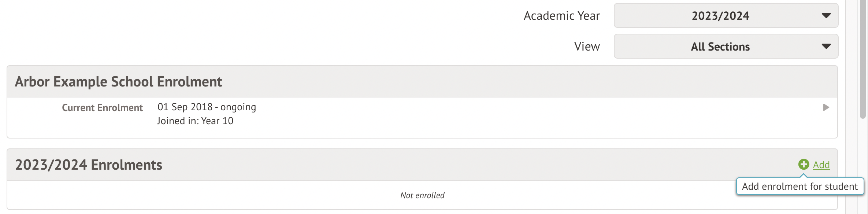Click the Add enrolment link
Image resolution: width=868 pixels, height=214 pixels.
coord(821,165)
